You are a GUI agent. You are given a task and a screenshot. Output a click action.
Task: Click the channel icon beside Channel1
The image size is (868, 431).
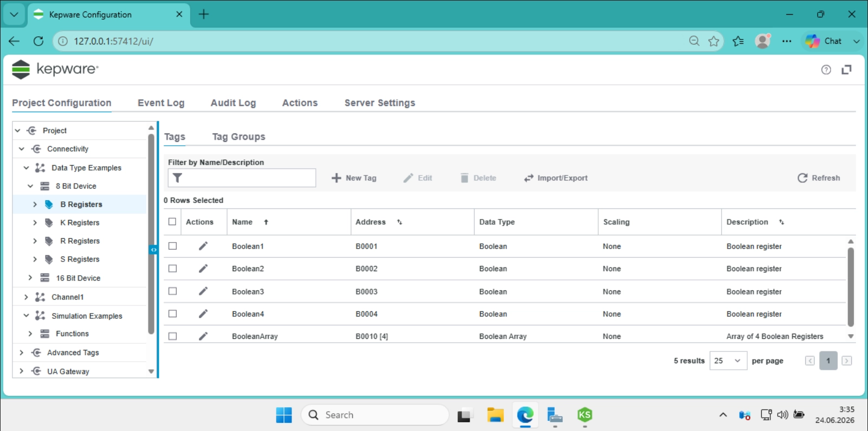coord(40,297)
